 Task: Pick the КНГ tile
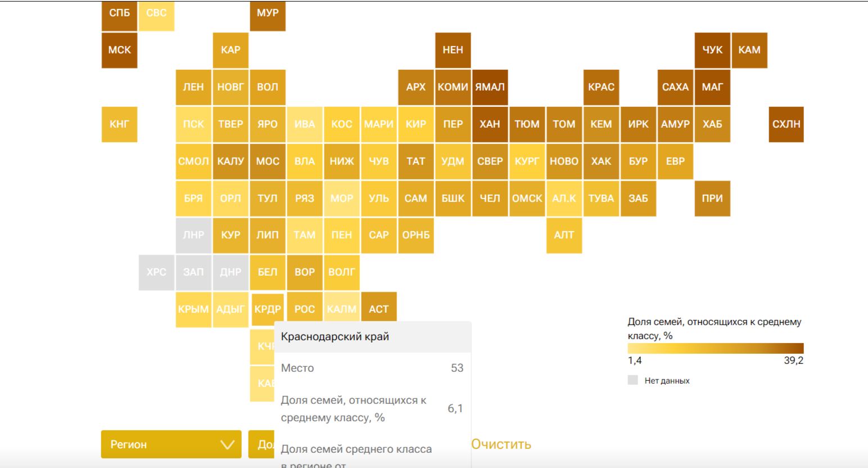(x=119, y=124)
